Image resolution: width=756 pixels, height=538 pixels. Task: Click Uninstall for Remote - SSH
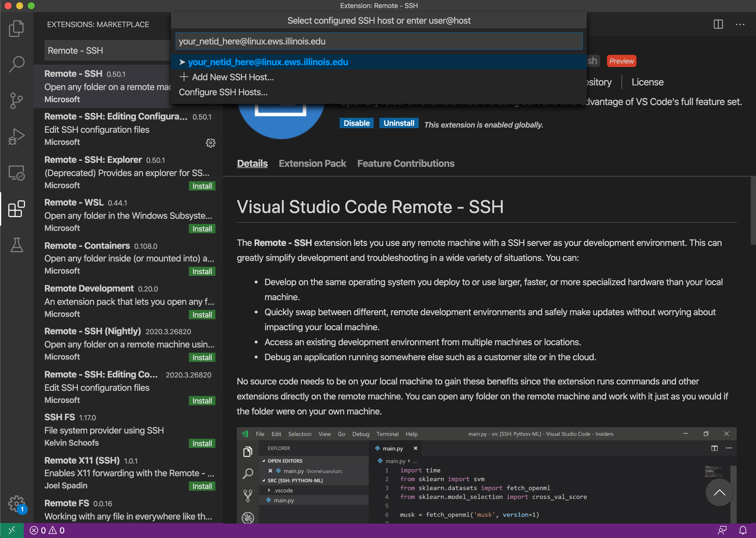(399, 123)
